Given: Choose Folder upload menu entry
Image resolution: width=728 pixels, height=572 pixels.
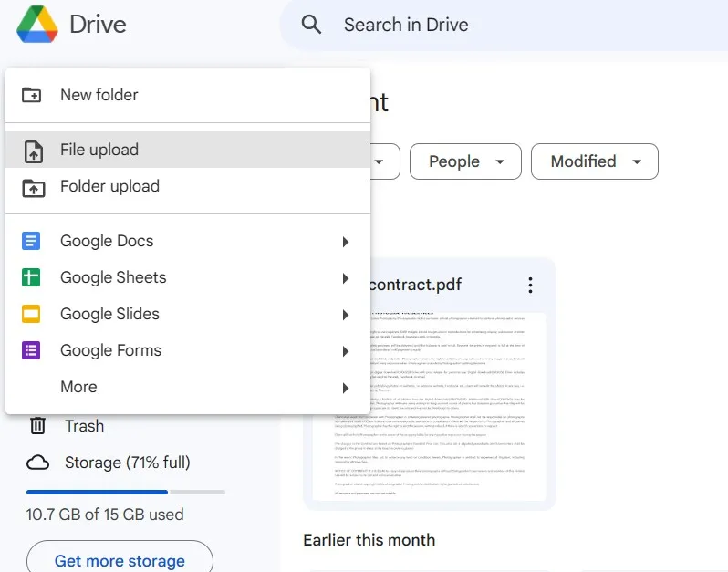Looking at the screenshot, I should (188, 186).
